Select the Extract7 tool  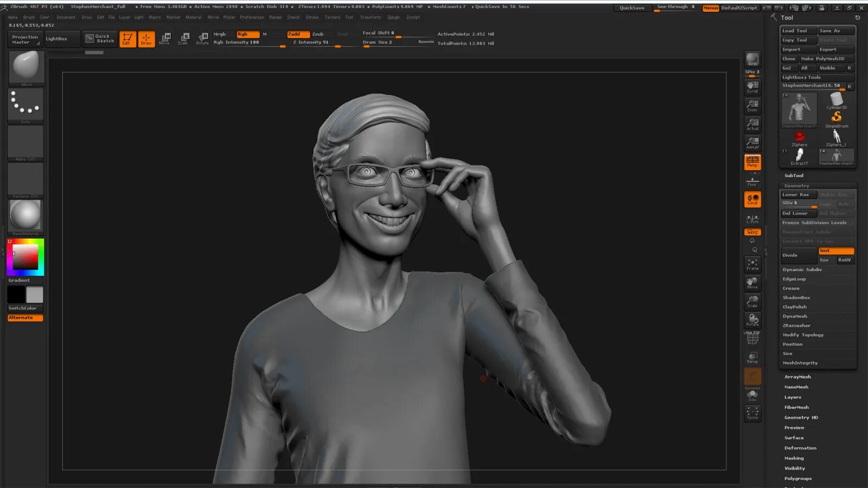(799, 157)
